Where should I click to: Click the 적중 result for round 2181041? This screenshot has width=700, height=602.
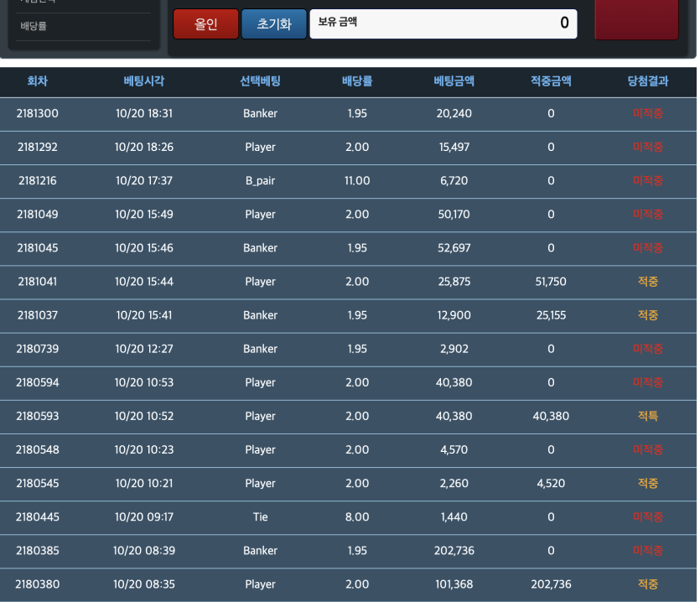(x=648, y=282)
